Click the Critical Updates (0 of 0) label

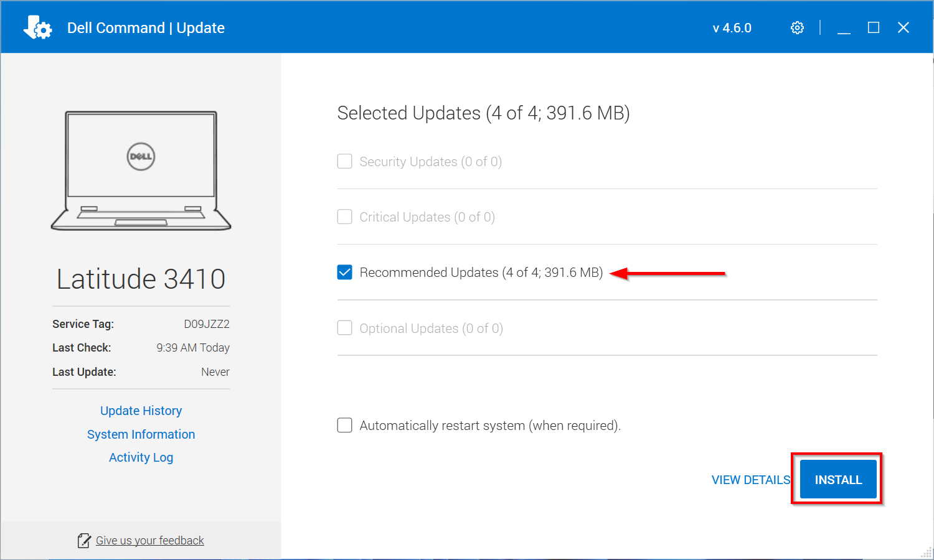(x=427, y=217)
